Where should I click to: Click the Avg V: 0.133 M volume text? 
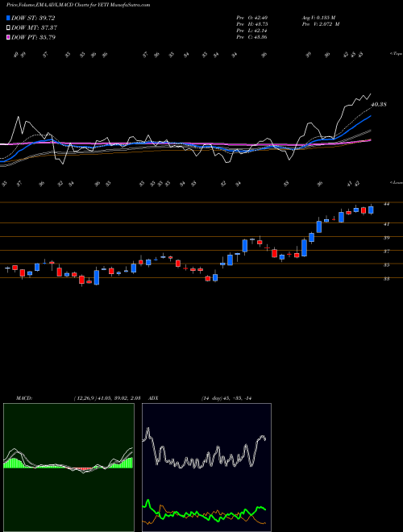click(319, 18)
